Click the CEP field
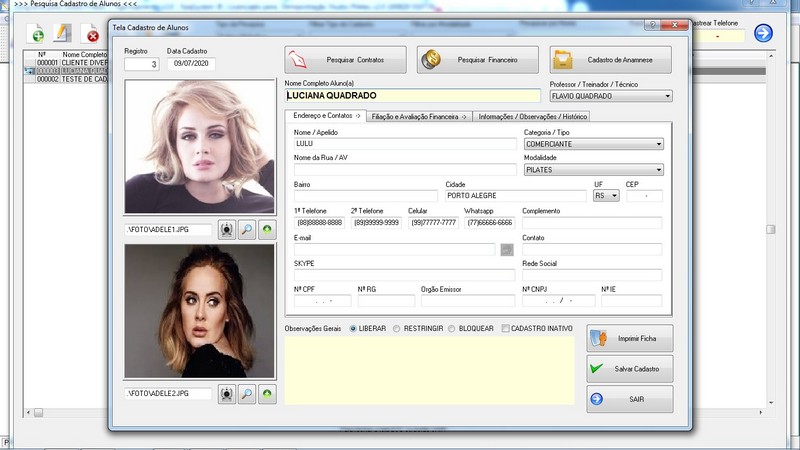Screen dimensions: 800x450 644,195
